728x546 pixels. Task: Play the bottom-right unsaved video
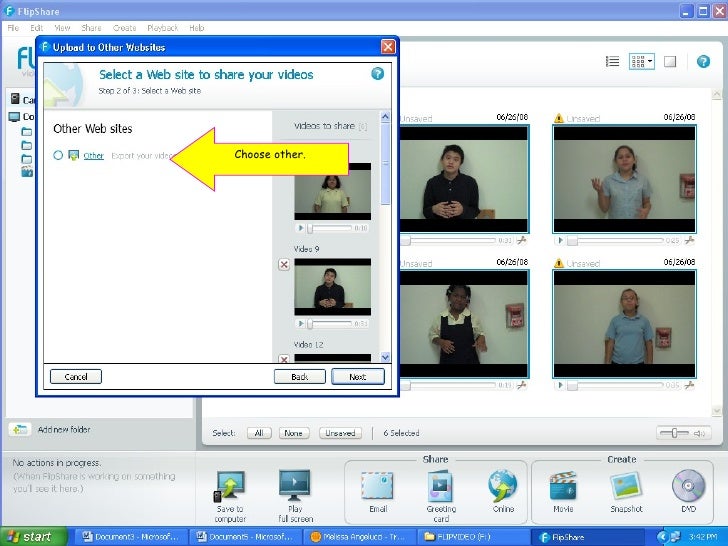[560, 385]
